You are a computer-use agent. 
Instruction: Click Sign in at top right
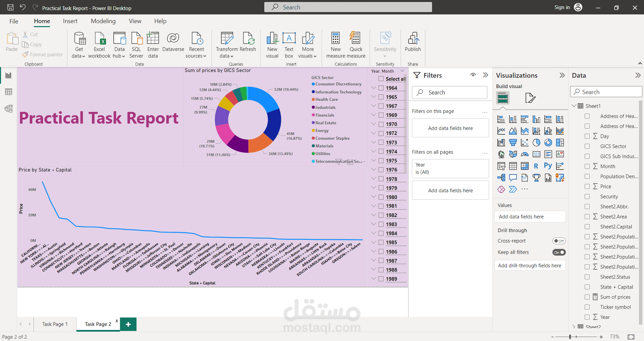562,7
